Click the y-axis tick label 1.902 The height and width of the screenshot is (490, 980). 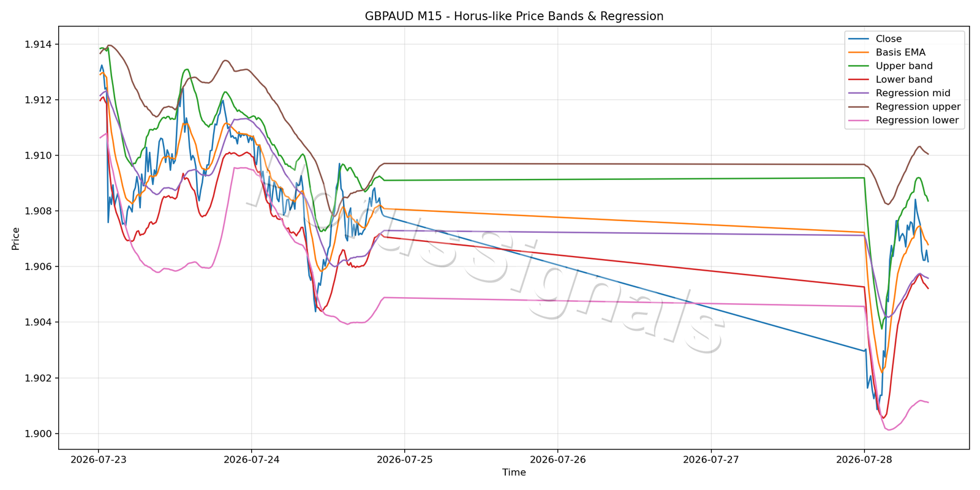pyautogui.click(x=38, y=378)
